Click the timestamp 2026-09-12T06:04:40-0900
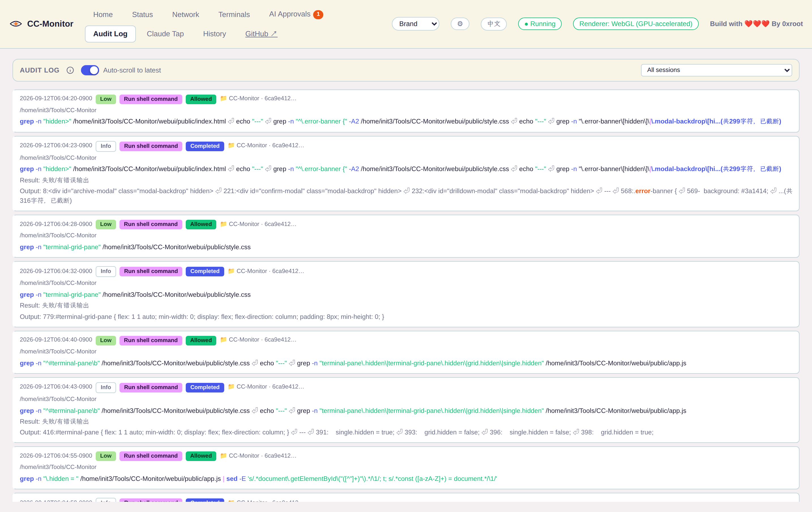 click(x=56, y=339)
